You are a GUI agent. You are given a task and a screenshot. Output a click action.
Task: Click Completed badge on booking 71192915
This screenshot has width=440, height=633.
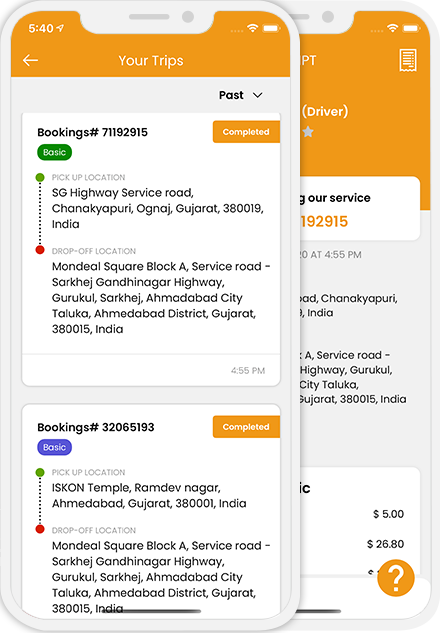(246, 132)
